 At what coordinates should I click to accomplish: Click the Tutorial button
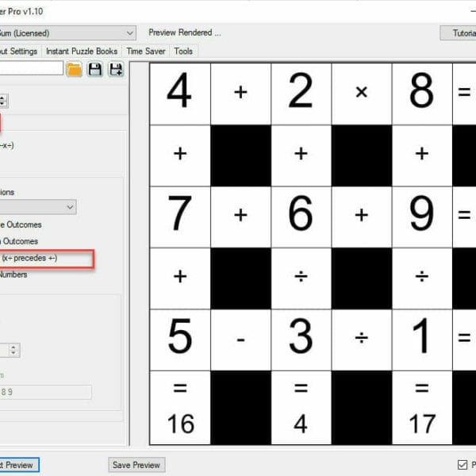point(458,33)
